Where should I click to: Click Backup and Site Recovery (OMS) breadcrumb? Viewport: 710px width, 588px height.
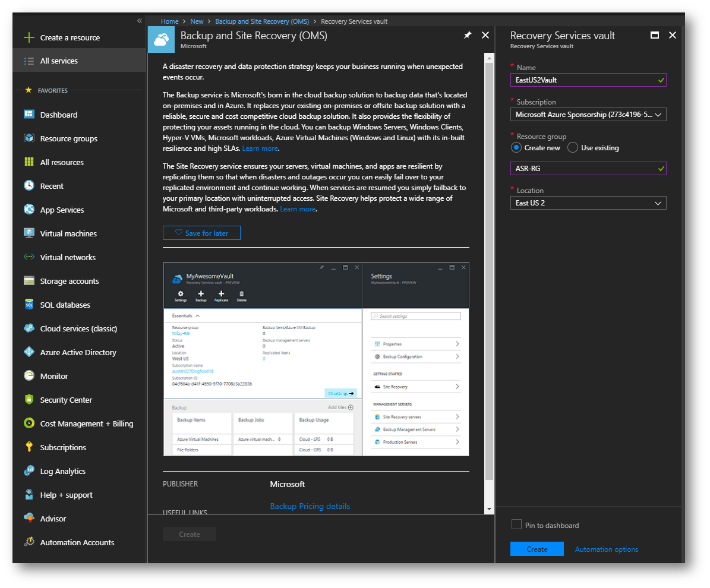(x=262, y=21)
